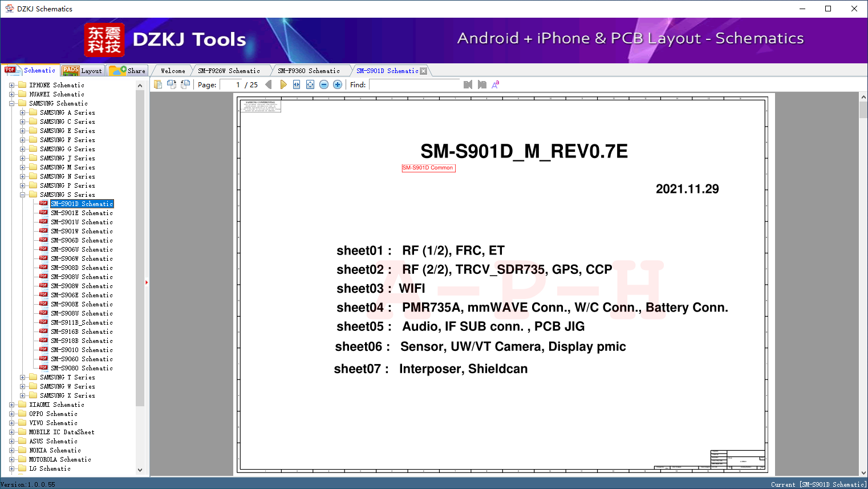Expand the SAMSUNG G Series folder
The width and height of the screenshot is (868, 489).
[x=22, y=149]
